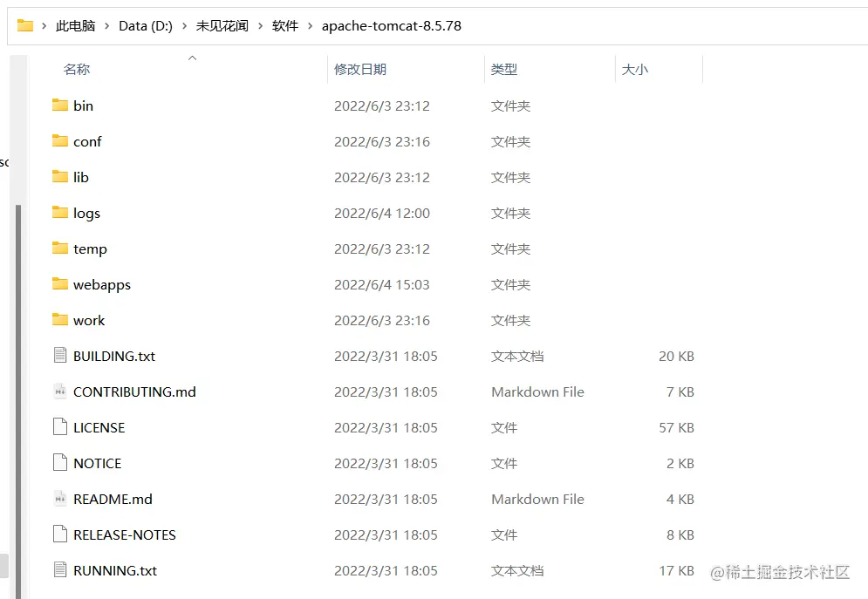Click 57 KB size of LICENSE
Screen dimensions: 868x599
(x=676, y=427)
